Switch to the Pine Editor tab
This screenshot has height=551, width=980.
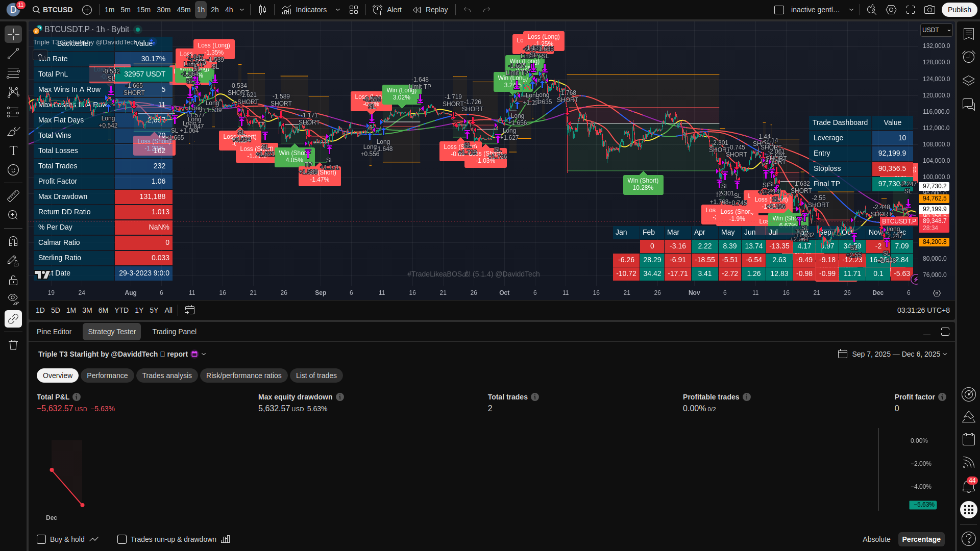click(x=54, y=332)
